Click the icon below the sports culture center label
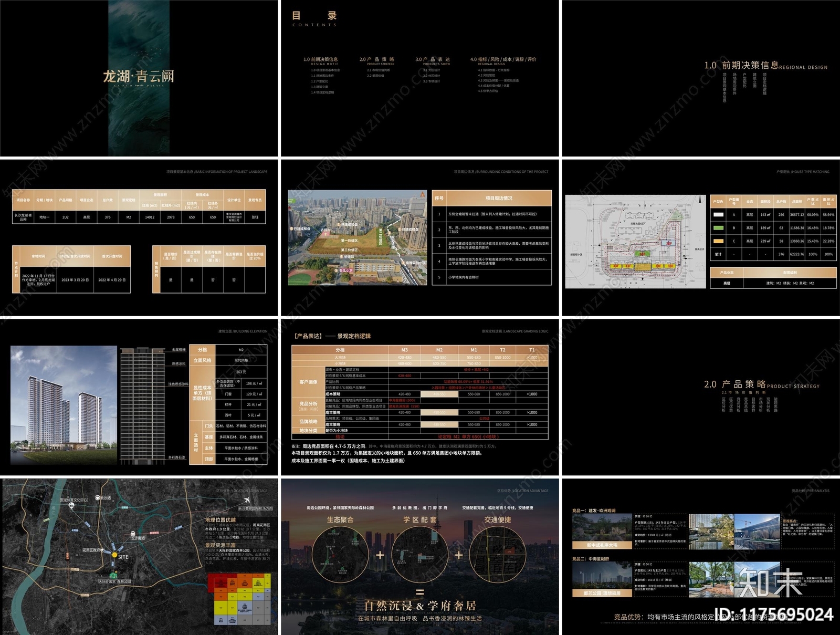 [x=71, y=505]
